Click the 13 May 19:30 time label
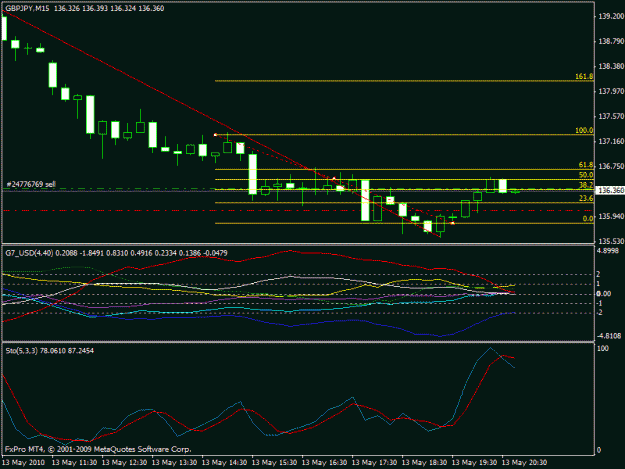 point(474,462)
